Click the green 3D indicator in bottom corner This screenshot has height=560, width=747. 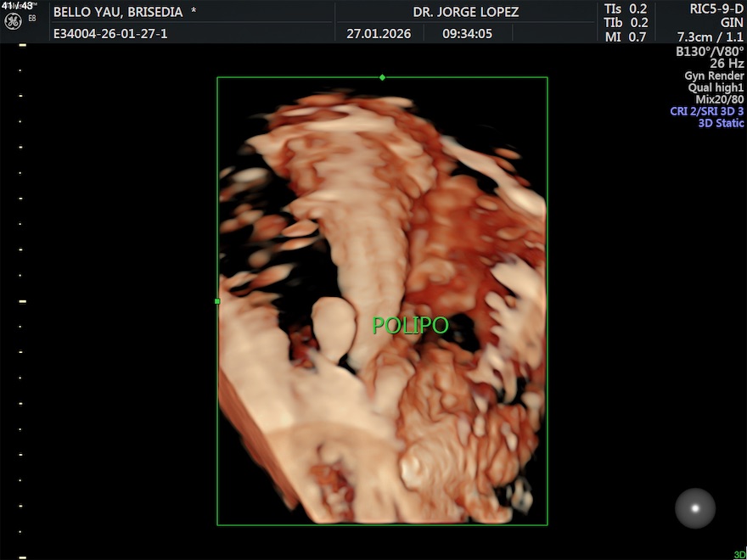pos(739,555)
